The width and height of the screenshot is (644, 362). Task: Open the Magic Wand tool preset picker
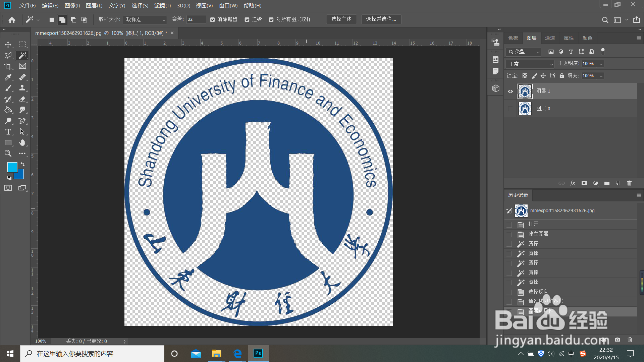[32, 20]
